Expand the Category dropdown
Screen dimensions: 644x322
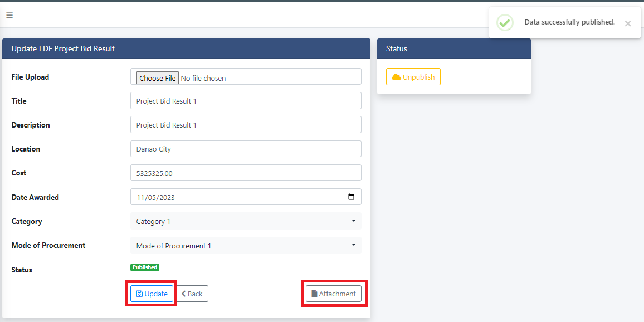pos(246,221)
